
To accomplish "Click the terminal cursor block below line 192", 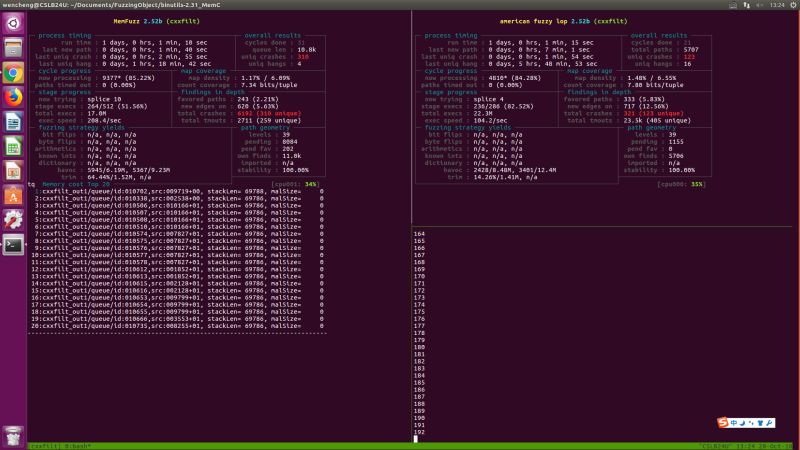I will pyautogui.click(x=416, y=439).
